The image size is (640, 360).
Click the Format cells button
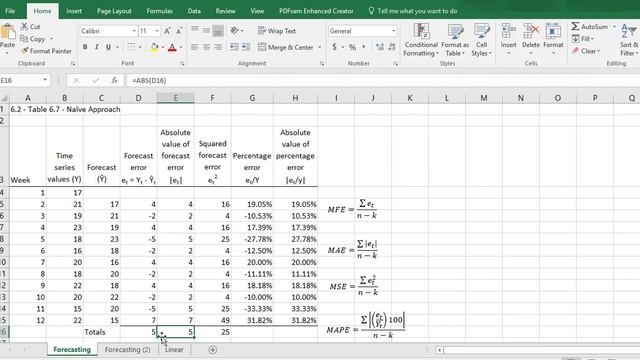(553, 39)
